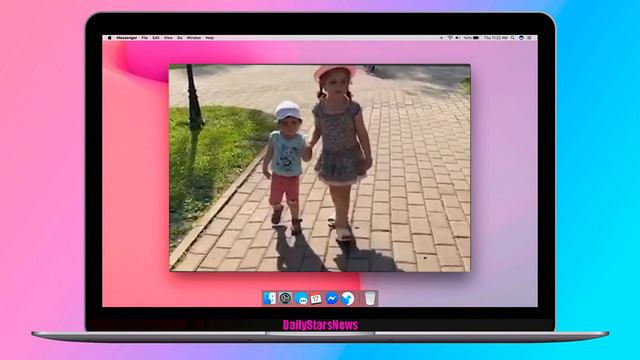Click the volume icon in menu bar
The image size is (640, 360).
pos(458,38)
